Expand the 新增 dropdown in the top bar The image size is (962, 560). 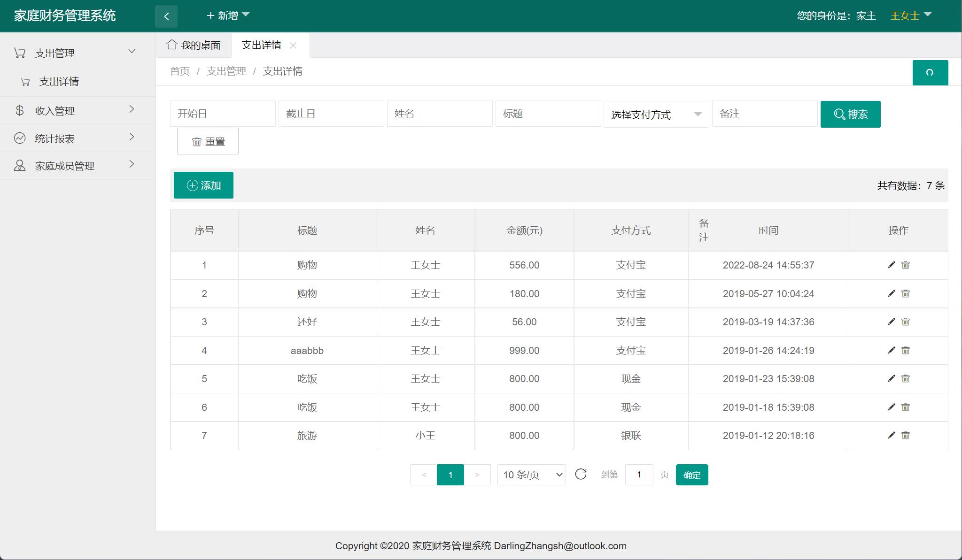pos(227,15)
